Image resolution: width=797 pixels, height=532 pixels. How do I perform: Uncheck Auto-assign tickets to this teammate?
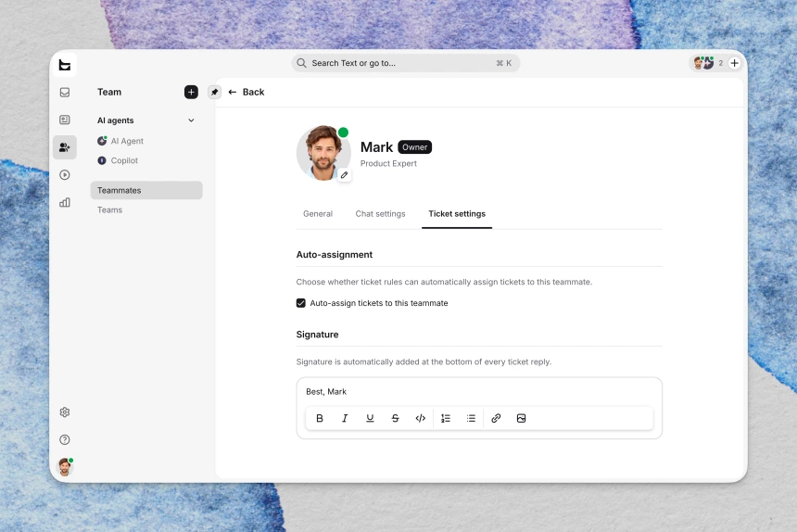pos(301,303)
